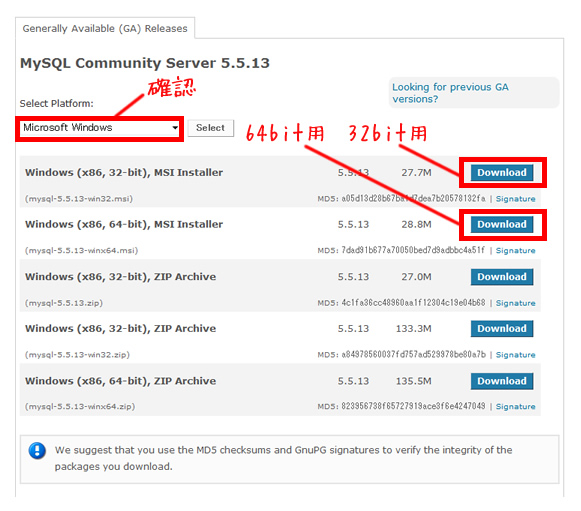The image size is (581, 511).
Task: Open Signature link for mysql-5.5.13.zip
Action: (515, 303)
